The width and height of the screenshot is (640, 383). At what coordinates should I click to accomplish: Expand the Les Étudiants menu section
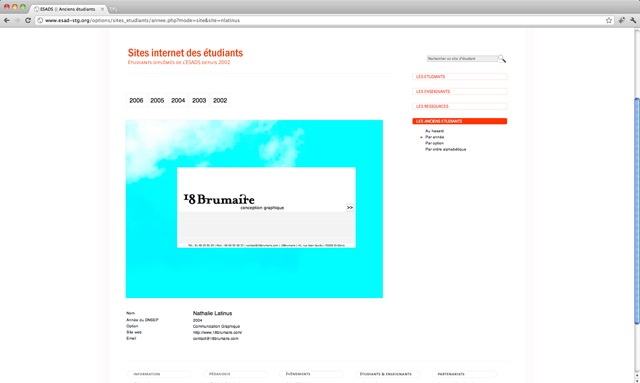[460, 76]
